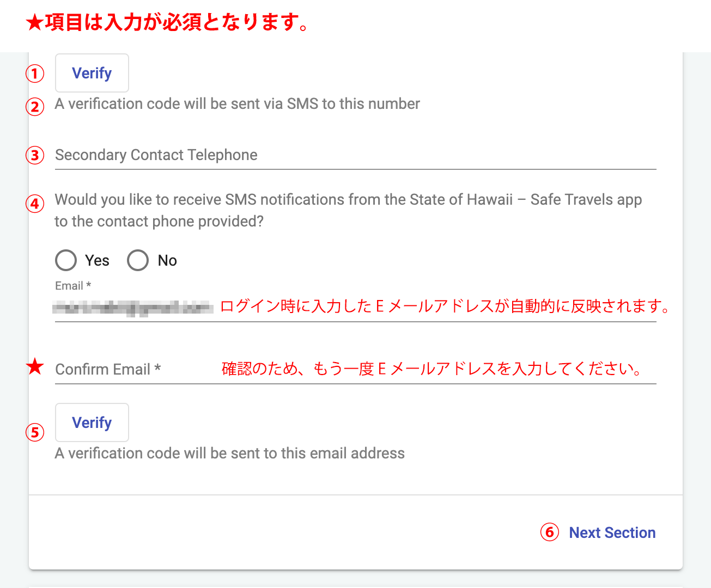The height and width of the screenshot is (588, 711).
Task: Click the SMS verification code helper text
Action: [237, 104]
